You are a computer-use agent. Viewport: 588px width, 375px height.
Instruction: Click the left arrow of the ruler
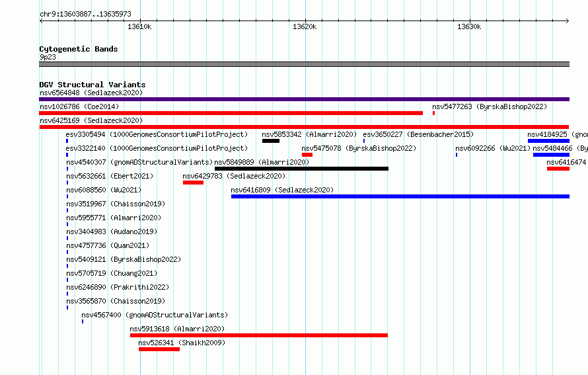pyautogui.click(x=41, y=21)
